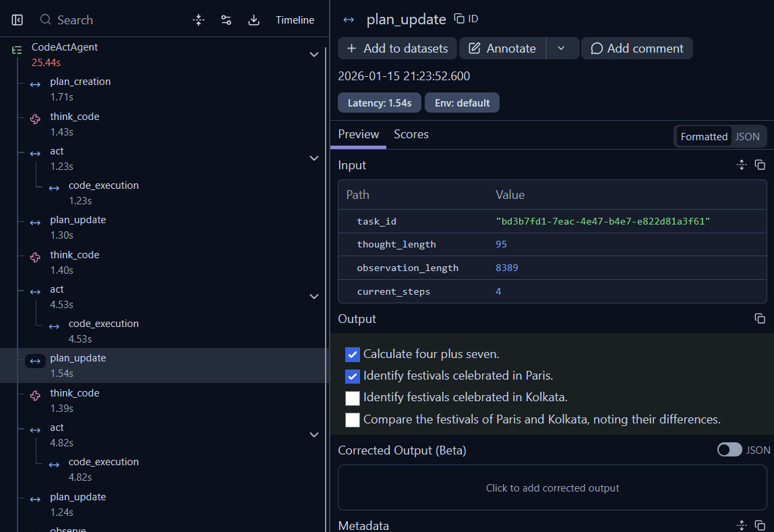Click the observation_length value 8389

pos(507,268)
